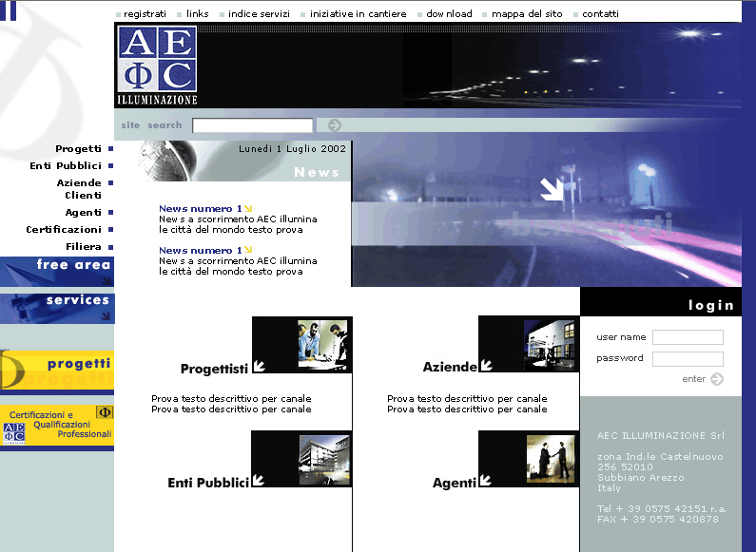Open the Enti Pubblici channel heading

point(208,483)
